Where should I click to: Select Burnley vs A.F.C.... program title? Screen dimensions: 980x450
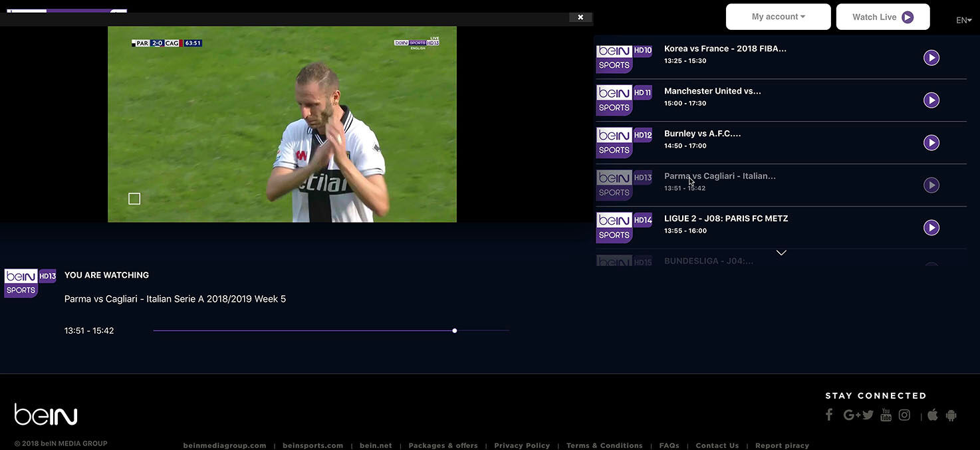click(703, 134)
